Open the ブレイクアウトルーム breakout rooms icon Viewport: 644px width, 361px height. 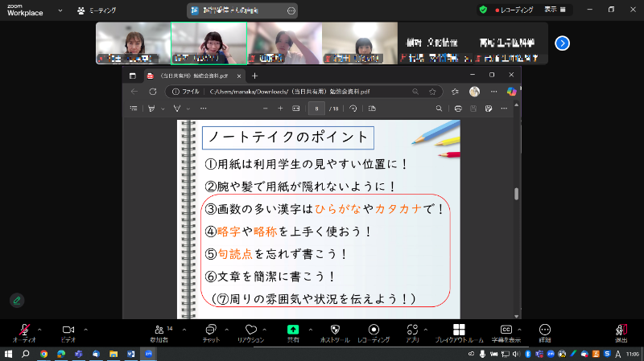point(458,330)
